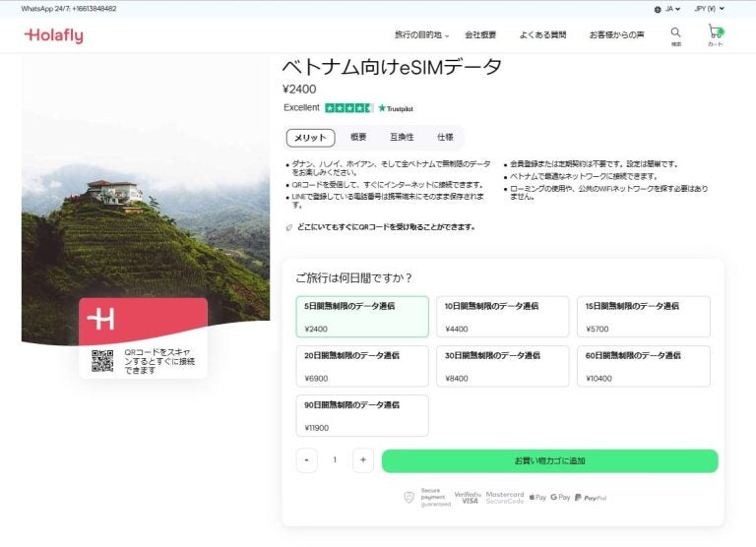Click the どこにいてもすぐにQRコード notice text
756x547 pixels.
coord(386,227)
